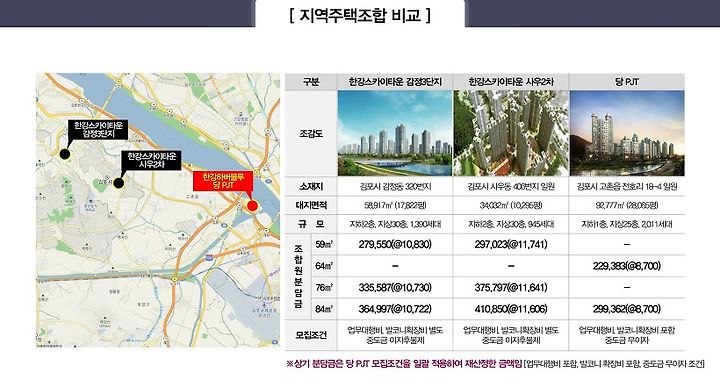The image size is (720, 387).
Task: Click scale cell ending 2,011세대
Action: pos(627,224)
